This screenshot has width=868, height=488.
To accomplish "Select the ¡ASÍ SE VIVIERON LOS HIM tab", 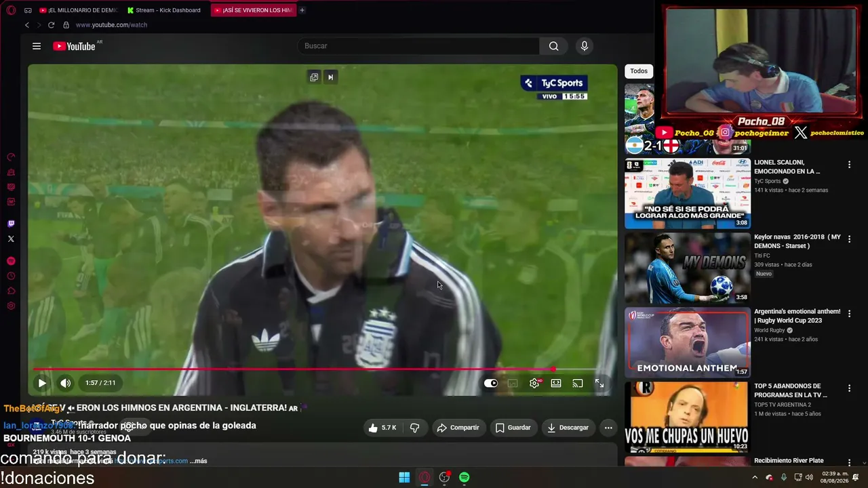I will coord(253,10).
